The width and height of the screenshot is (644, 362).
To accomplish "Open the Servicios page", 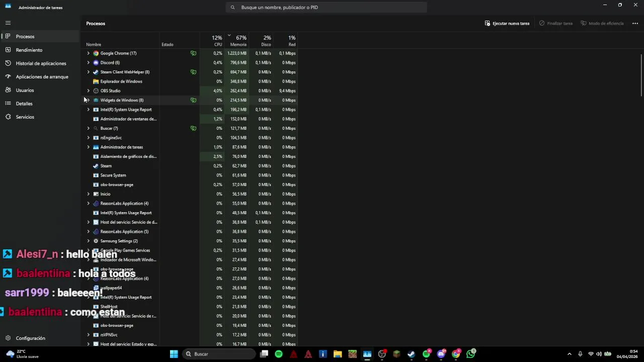I will click(40, 117).
